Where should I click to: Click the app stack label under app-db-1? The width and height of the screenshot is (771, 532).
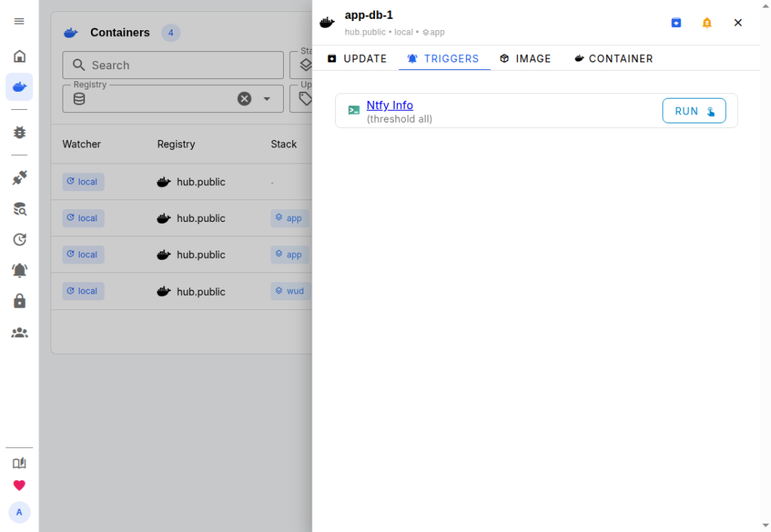pyautogui.click(x=434, y=32)
